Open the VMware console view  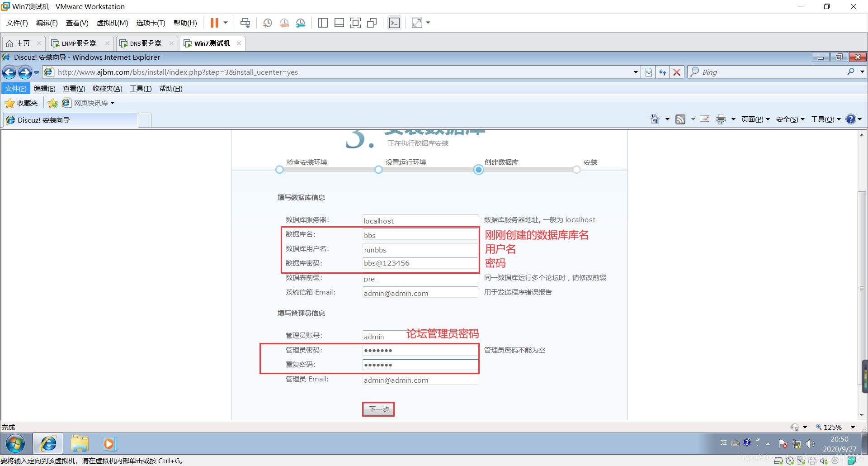(x=394, y=23)
